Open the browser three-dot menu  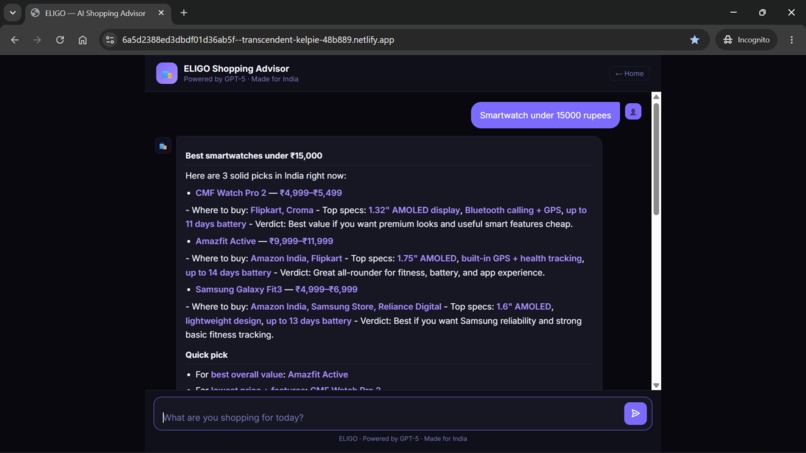792,40
